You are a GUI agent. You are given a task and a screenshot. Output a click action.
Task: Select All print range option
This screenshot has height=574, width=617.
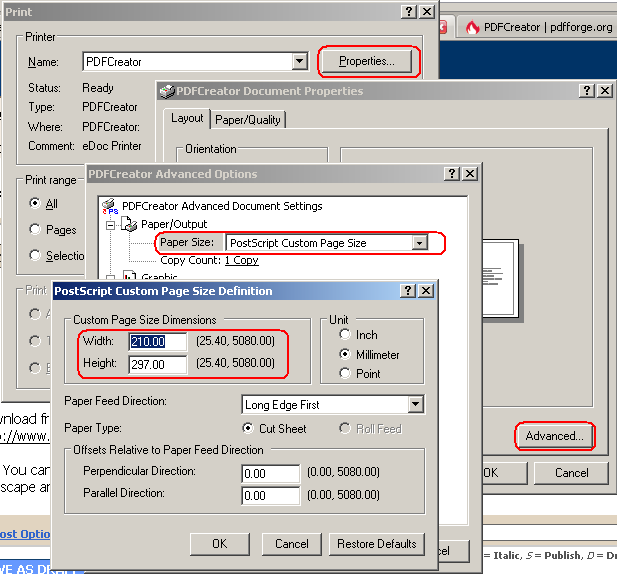[35, 203]
